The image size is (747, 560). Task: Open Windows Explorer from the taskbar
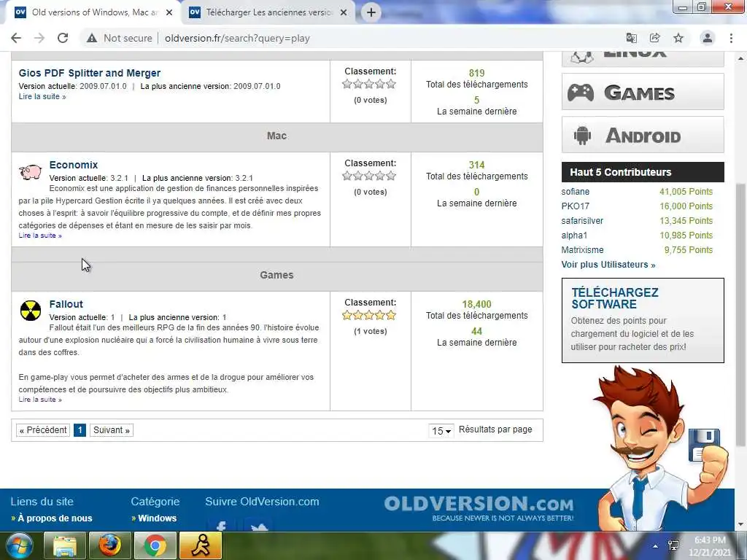pyautogui.click(x=65, y=545)
